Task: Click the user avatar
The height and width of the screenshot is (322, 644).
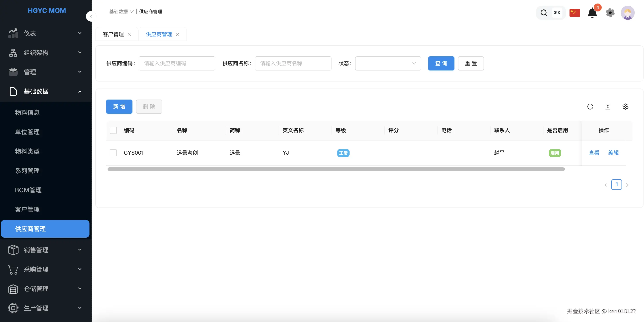Action: 627,13
